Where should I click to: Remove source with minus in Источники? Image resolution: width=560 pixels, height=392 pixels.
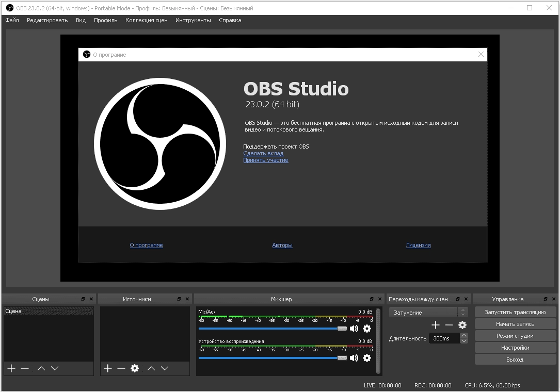tap(121, 368)
